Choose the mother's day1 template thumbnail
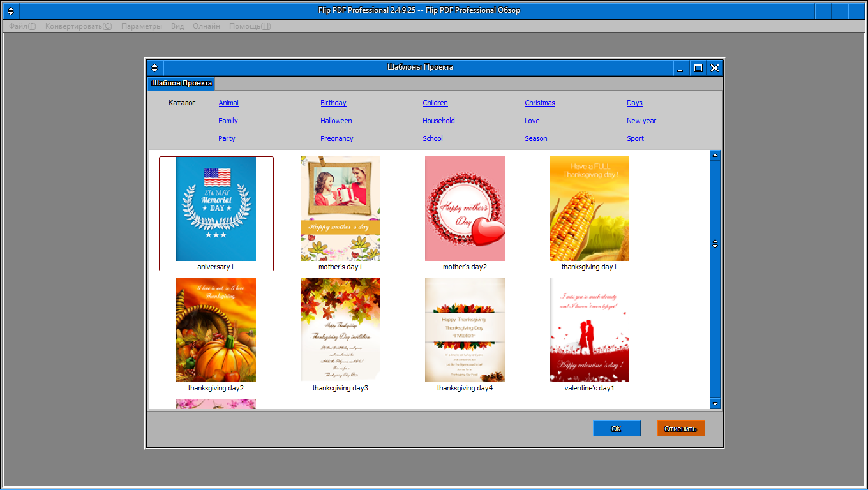 [x=340, y=209]
